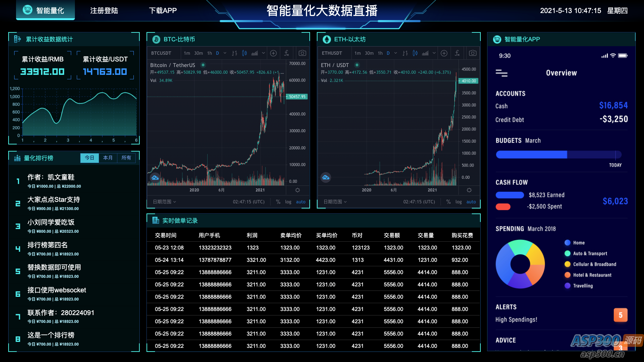Set BTC chart interval to 30m
The image size is (644, 362).
[x=199, y=53]
